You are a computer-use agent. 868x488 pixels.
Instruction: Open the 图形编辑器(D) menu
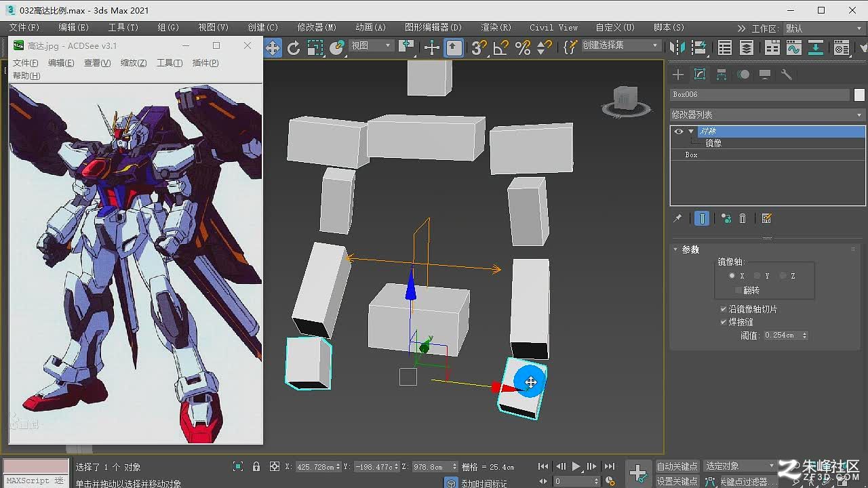pyautogui.click(x=433, y=28)
